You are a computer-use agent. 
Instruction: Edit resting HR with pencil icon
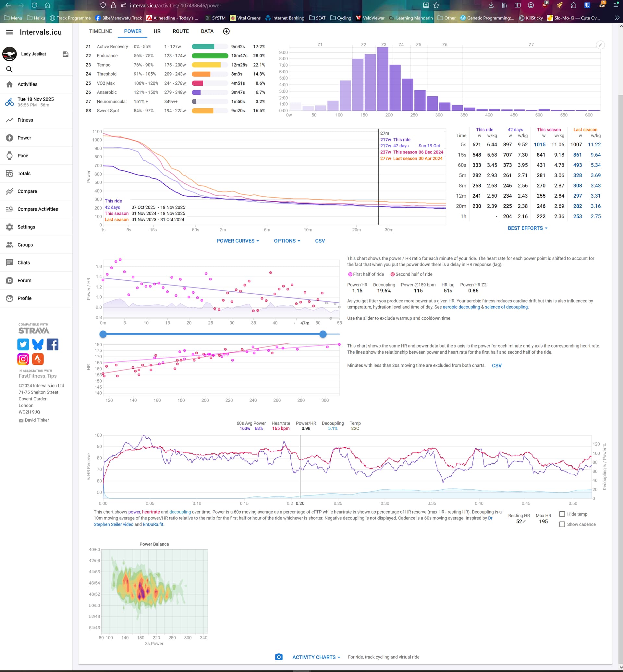[524, 521]
